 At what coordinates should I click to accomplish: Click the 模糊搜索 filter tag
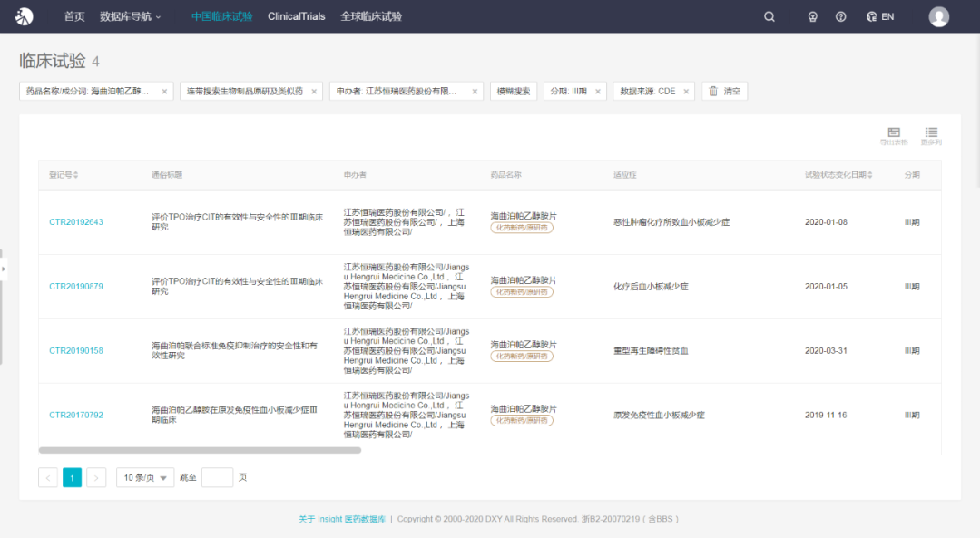point(513,92)
